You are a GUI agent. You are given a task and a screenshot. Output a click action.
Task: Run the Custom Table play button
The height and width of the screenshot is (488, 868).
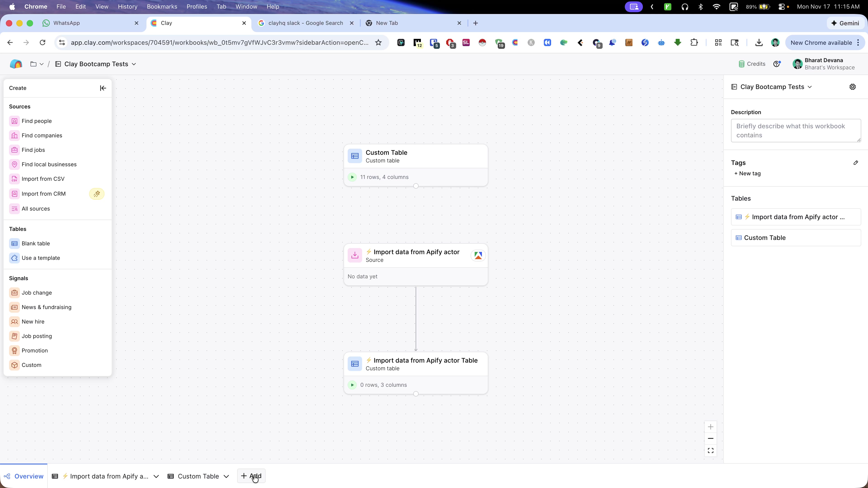point(352,177)
